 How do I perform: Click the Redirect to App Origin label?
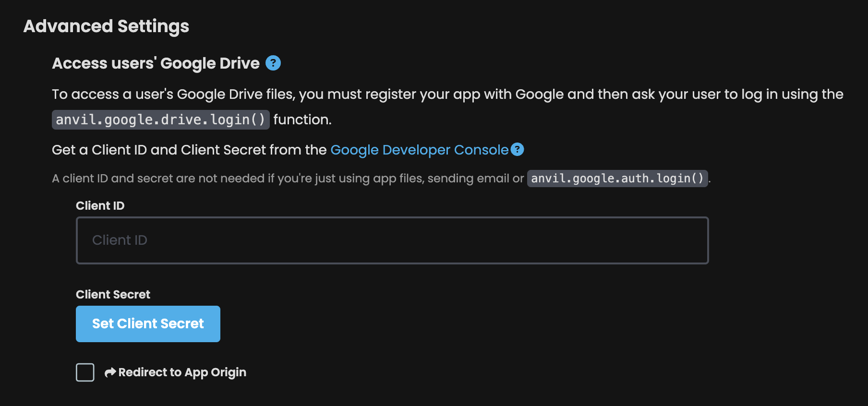click(x=182, y=372)
